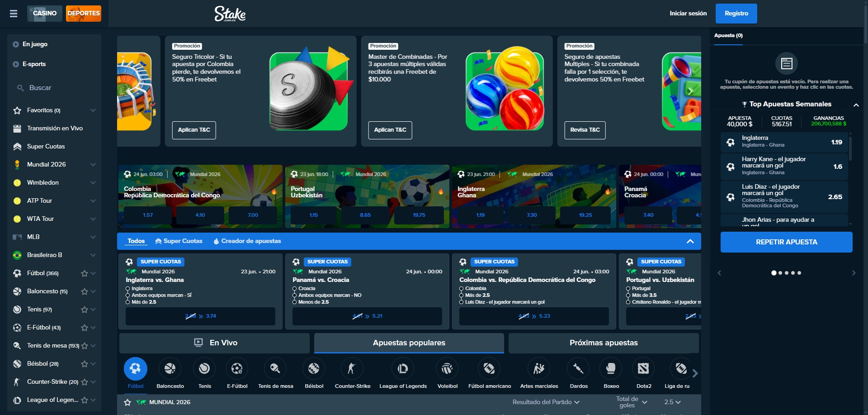Toggle favorite star for Béisbol in sidebar
This screenshot has width=868, height=415.
click(x=84, y=364)
